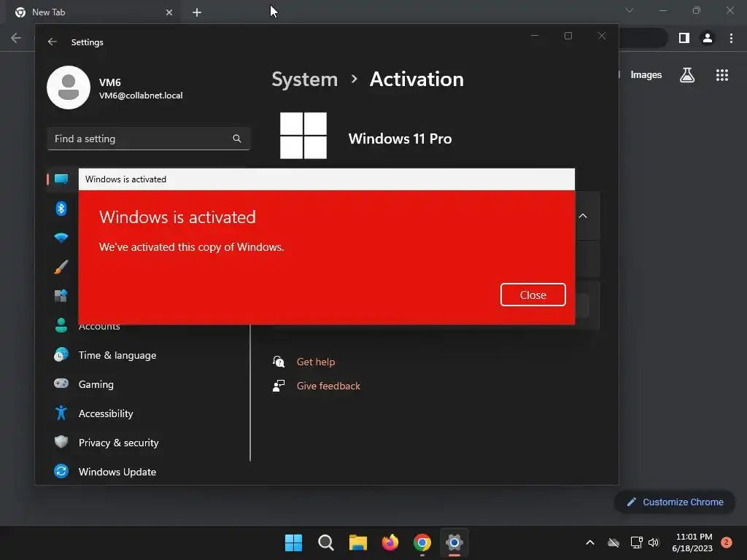Open the Google apps grid icon
The height and width of the screenshot is (560, 747).
click(x=722, y=75)
